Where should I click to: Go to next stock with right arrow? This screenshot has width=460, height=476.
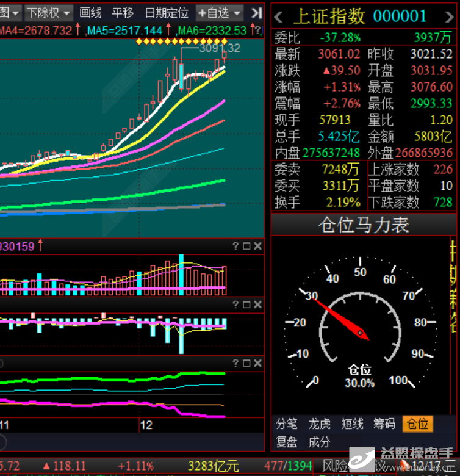pyautogui.click(x=448, y=15)
